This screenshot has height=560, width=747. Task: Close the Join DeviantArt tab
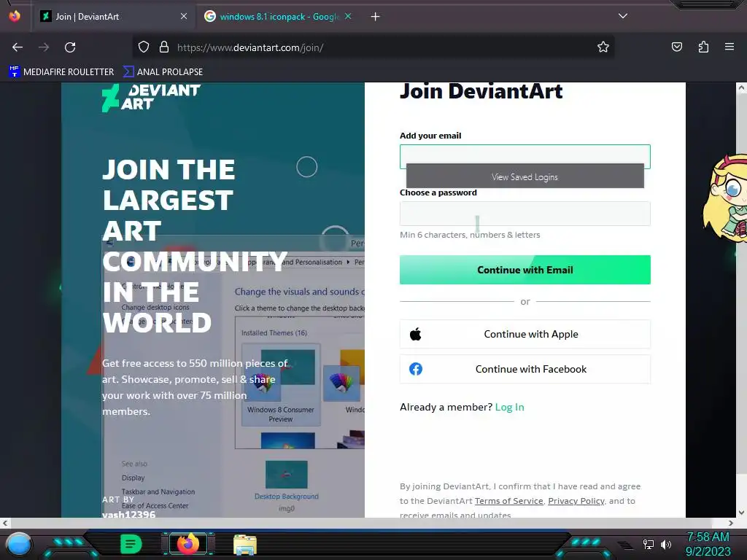point(184,16)
